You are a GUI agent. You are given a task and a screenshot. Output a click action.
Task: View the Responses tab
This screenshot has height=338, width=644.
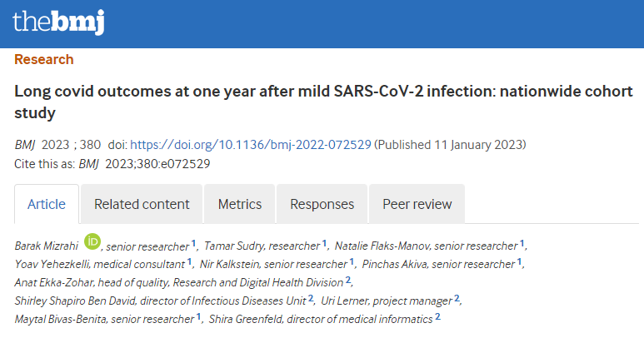click(x=322, y=204)
